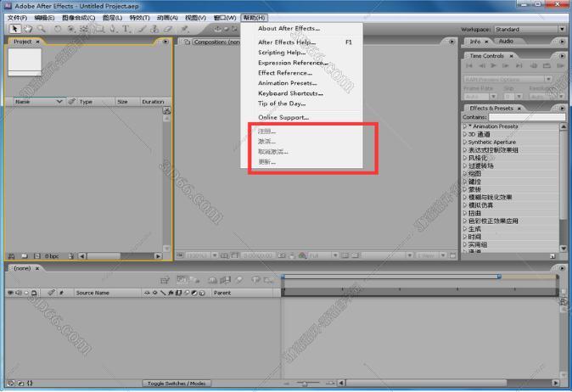Image resolution: width=572 pixels, height=392 pixels.
Task: Click the Project flowchart view icon
Action: pyautogui.click(x=166, y=110)
